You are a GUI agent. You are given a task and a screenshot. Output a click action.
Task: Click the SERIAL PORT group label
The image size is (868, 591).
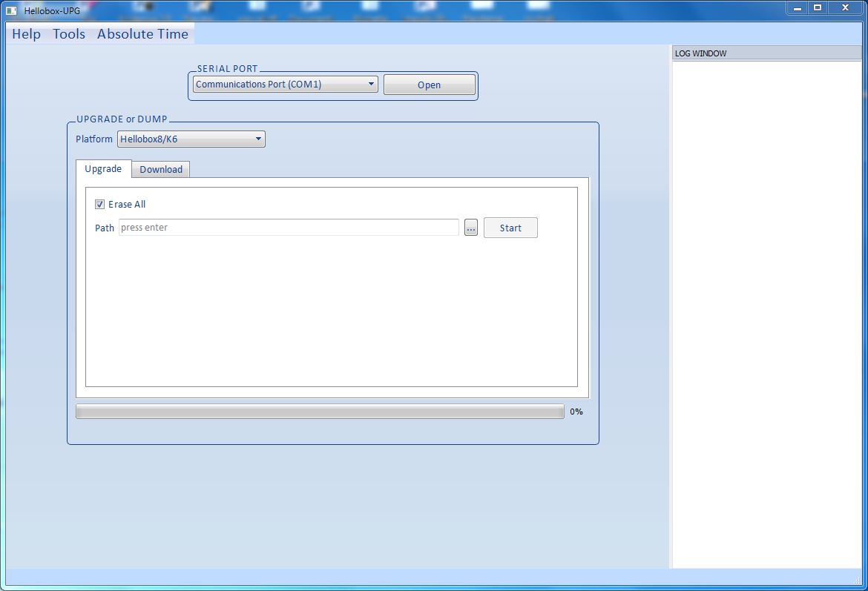pyautogui.click(x=228, y=69)
